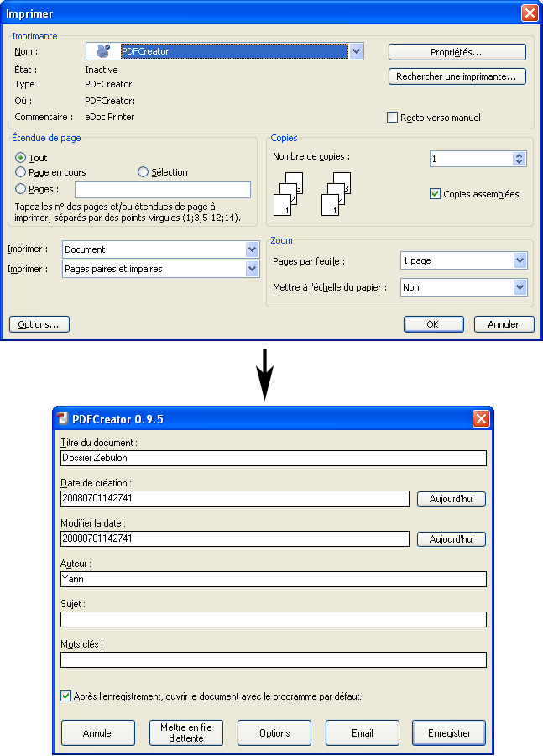Open the Imprimer Document dropdown
This screenshot has height=756, width=543.
click(x=252, y=249)
